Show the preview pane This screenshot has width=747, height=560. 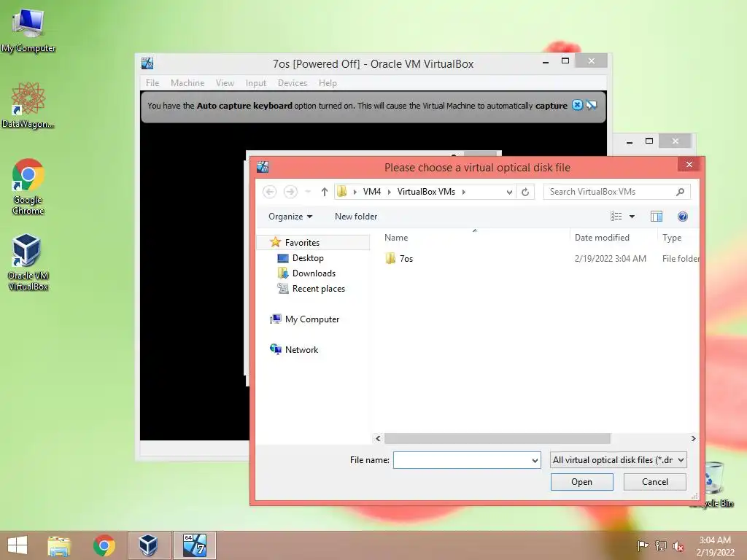pos(656,217)
